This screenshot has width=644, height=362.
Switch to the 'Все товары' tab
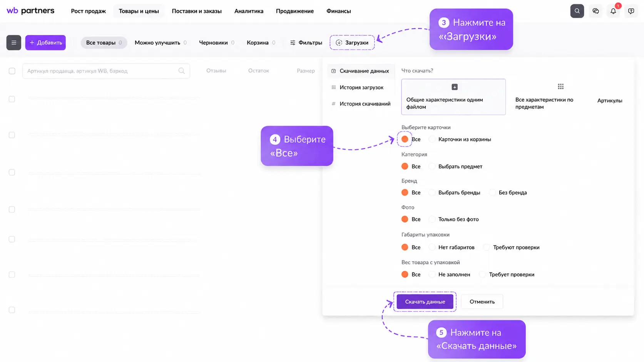(x=104, y=42)
